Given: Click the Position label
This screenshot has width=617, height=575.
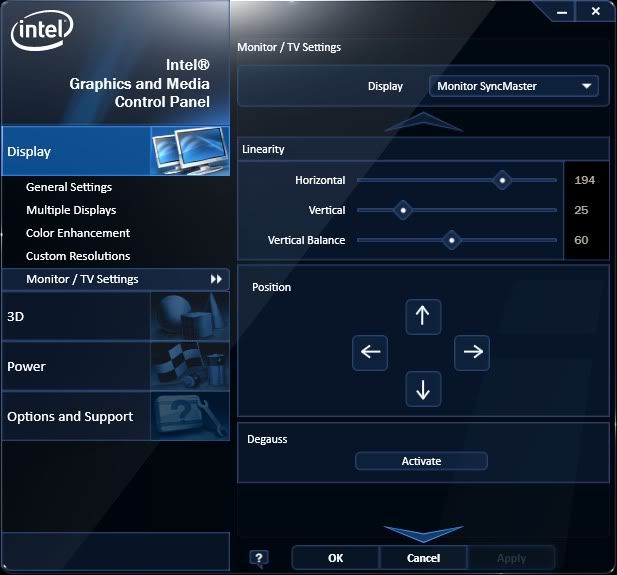Looking at the screenshot, I should [x=272, y=287].
